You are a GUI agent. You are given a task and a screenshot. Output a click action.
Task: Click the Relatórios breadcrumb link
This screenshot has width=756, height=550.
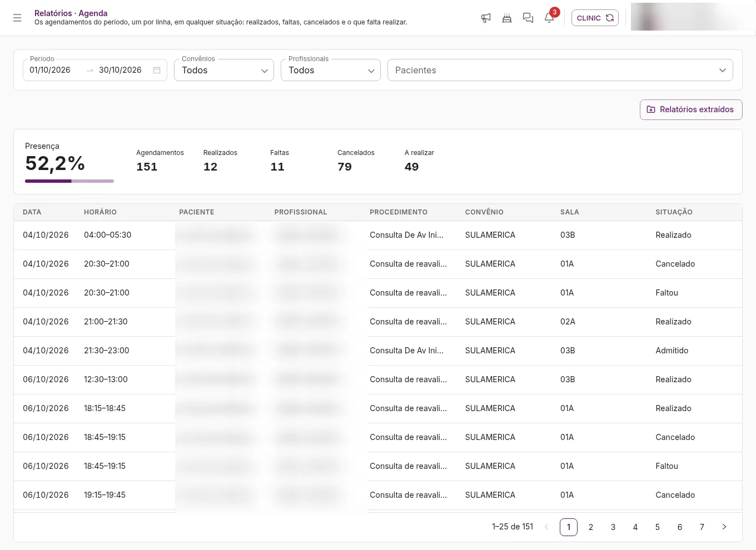53,13
